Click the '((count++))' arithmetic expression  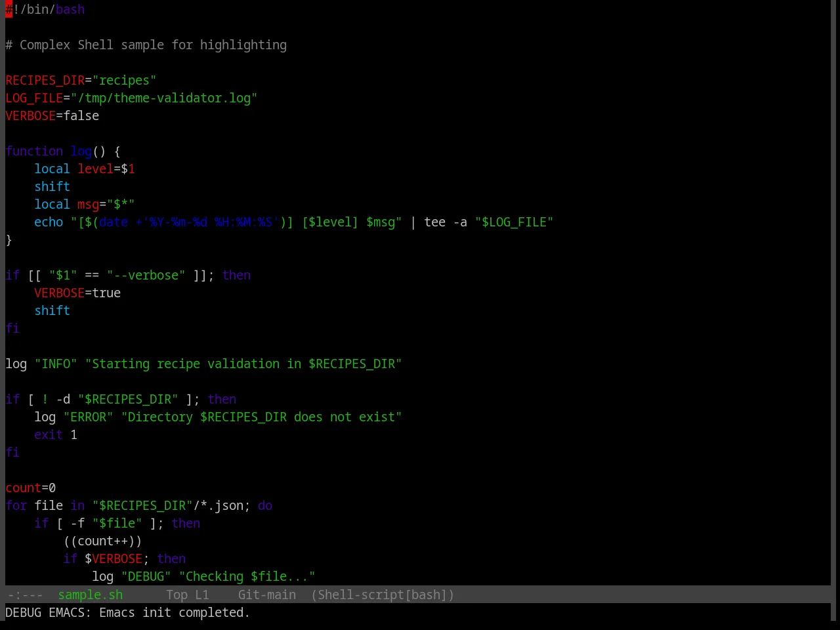coord(102,541)
